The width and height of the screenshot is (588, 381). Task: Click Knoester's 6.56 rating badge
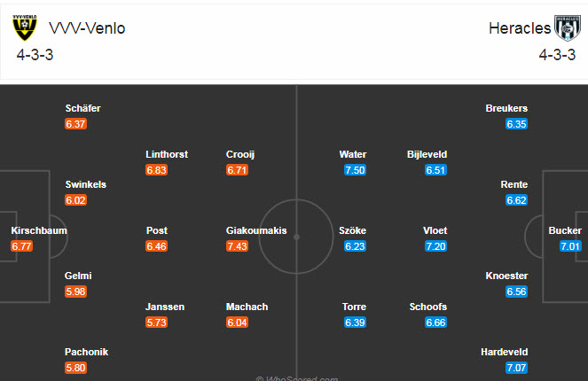517,291
